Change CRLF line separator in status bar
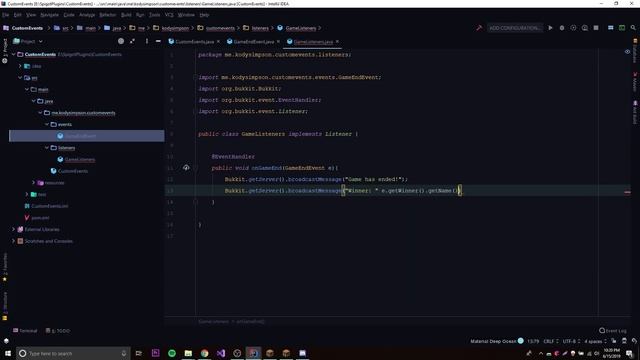The image size is (640, 360). [551, 341]
